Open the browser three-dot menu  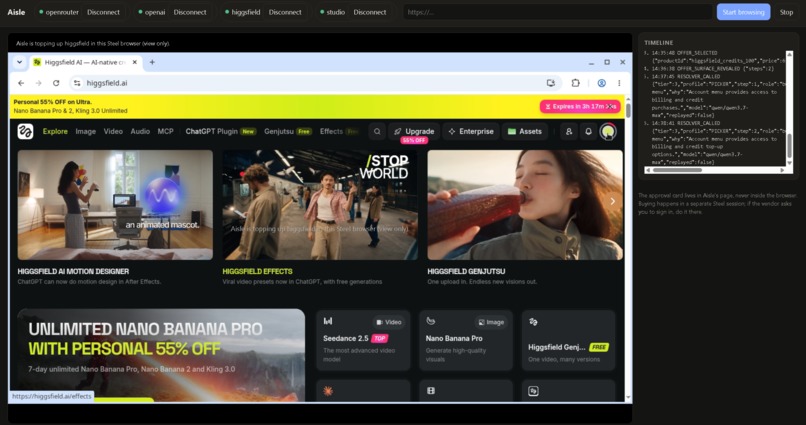click(619, 83)
